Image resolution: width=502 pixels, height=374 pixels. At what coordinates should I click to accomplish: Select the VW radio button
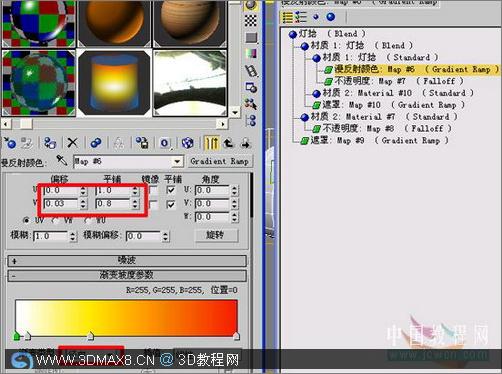[x=55, y=220]
